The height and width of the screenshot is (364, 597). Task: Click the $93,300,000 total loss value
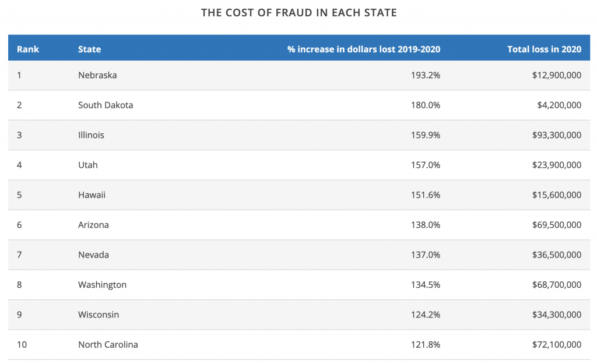tap(556, 135)
